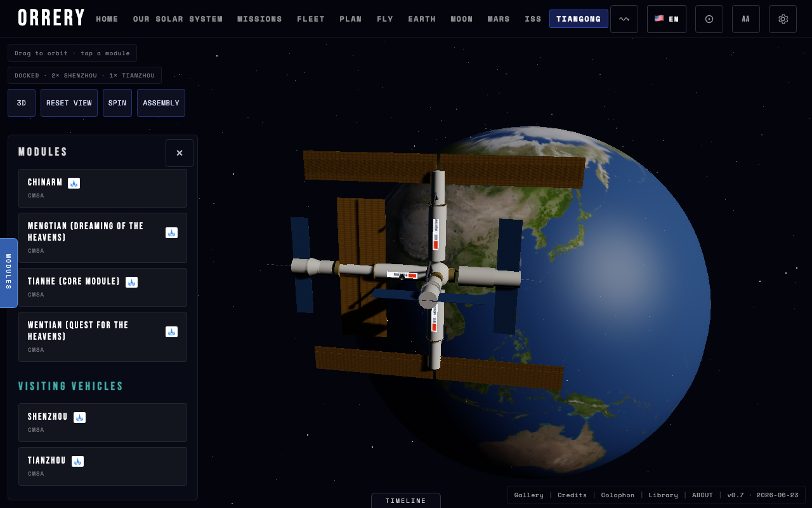Click the wave signal icon button

click(624, 19)
